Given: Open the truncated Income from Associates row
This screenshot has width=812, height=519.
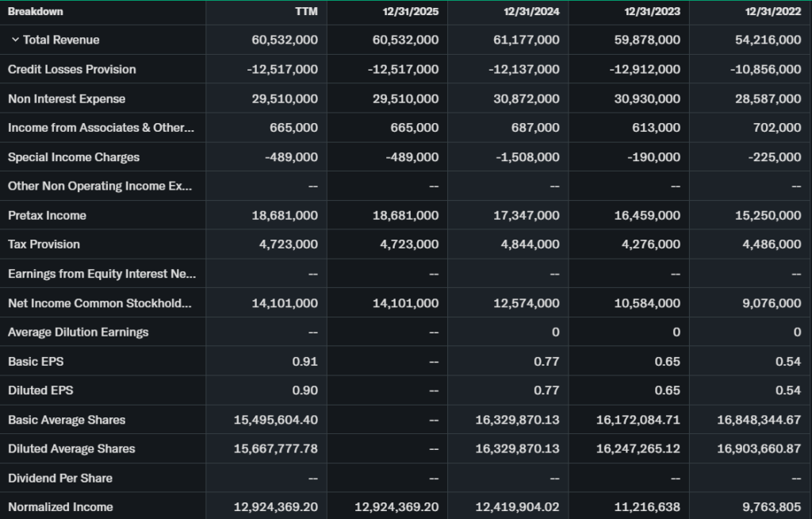Looking at the screenshot, I should pyautogui.click(x=101, y=128).
